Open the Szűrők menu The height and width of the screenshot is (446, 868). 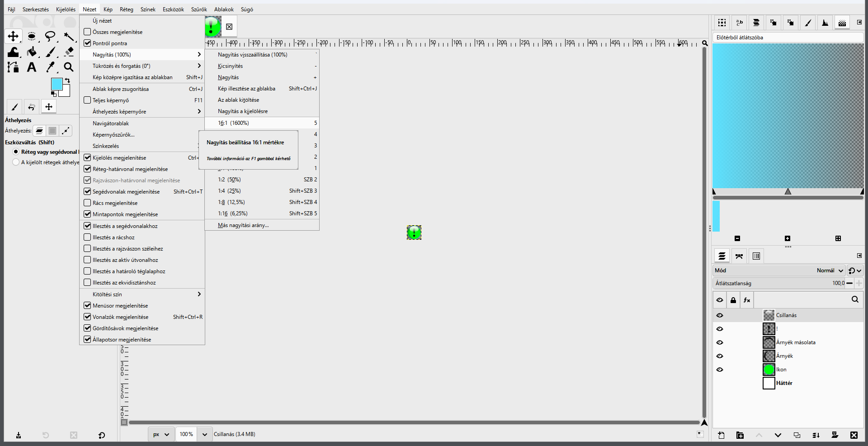tap(199, 9)
